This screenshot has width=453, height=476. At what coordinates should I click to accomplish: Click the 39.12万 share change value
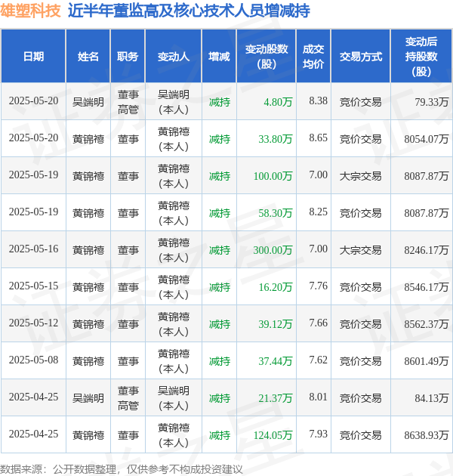tap(276, 324)
